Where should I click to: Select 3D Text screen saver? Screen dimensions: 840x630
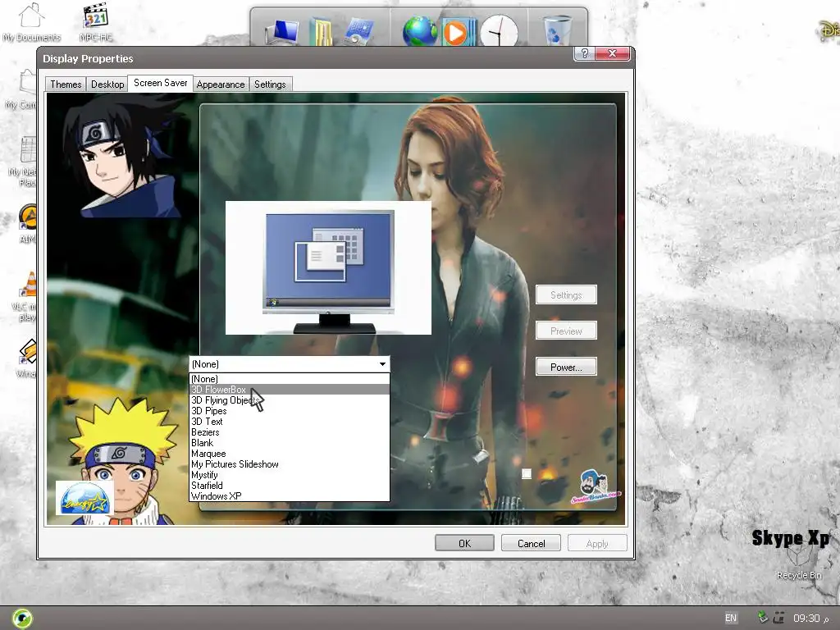point(290,422)
